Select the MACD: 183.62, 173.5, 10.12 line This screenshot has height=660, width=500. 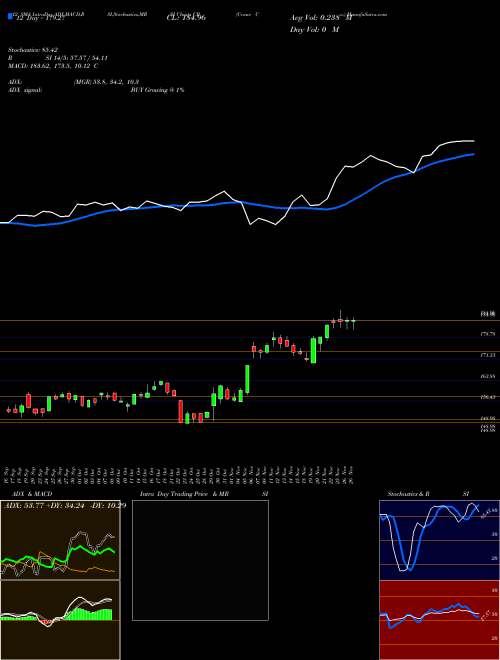pyautogui.click(x=53, y=66)
